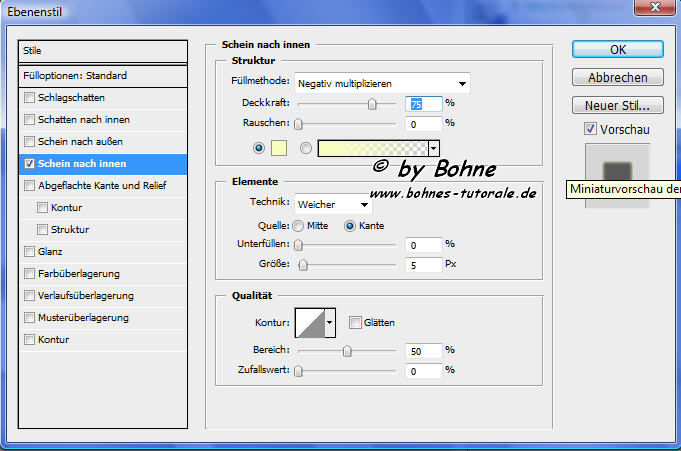This screenshot has height=451, width=681.
Task: Enable Musterüberlagerung checkbox
Action: tap(29, 317)
